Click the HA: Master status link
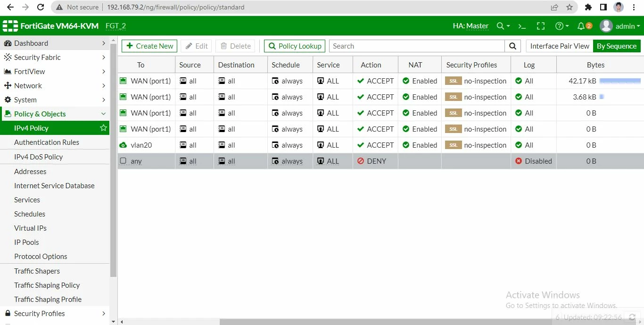Screen dimensions: 644x325 click(471, 26)
